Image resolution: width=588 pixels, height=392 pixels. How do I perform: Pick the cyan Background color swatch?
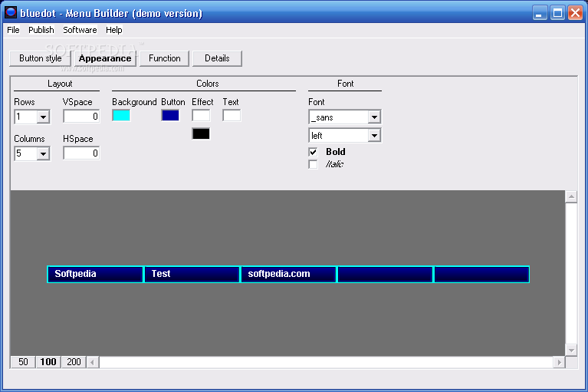(121, 115)
